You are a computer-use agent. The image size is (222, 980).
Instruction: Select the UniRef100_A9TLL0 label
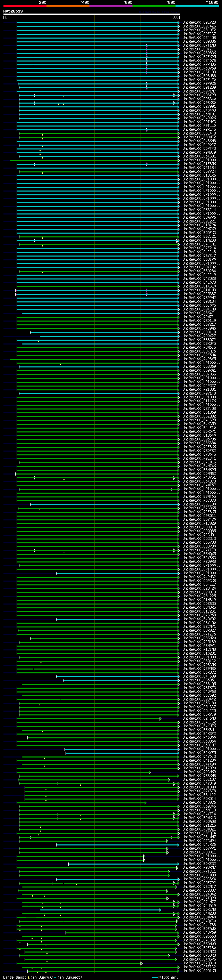pyautogui.click(x=199, y=125)
